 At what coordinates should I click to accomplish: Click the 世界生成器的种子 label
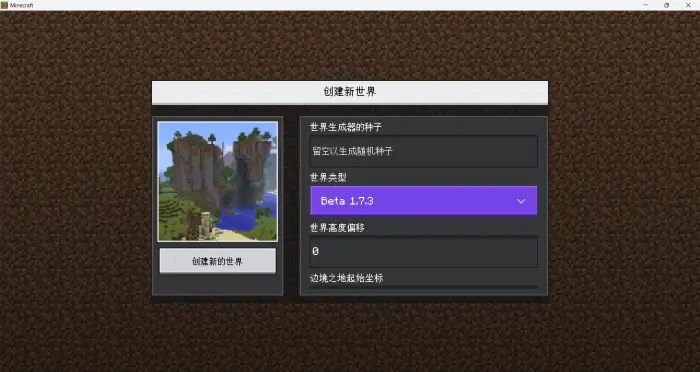(x=346, y=127)
